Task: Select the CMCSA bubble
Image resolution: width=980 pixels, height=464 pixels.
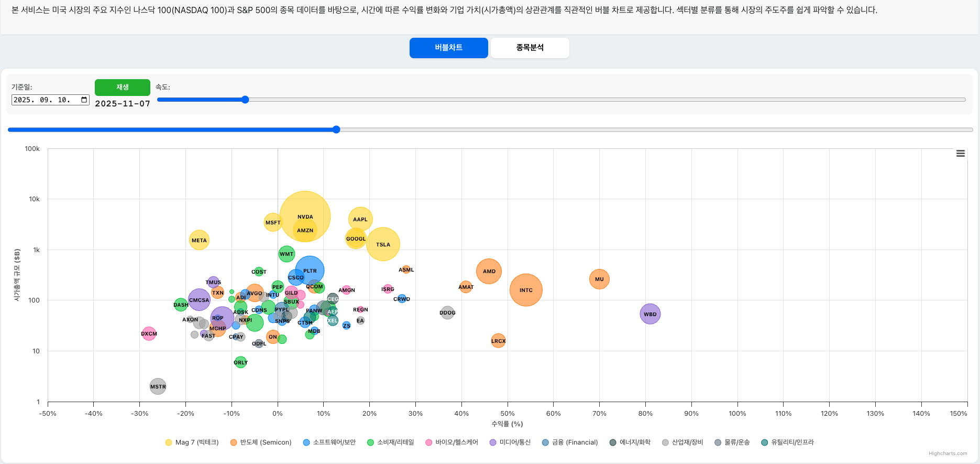Action: (199, 300)
